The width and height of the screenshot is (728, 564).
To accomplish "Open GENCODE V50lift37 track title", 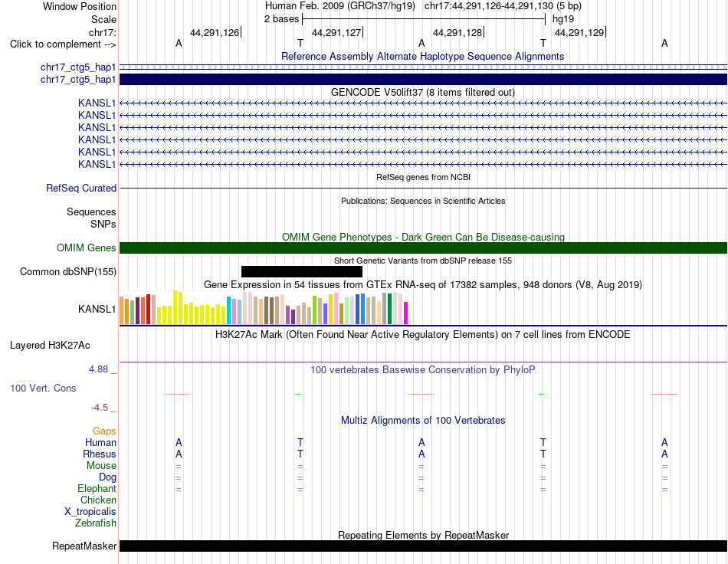I will pyautogui.click(x=422, y=93).
